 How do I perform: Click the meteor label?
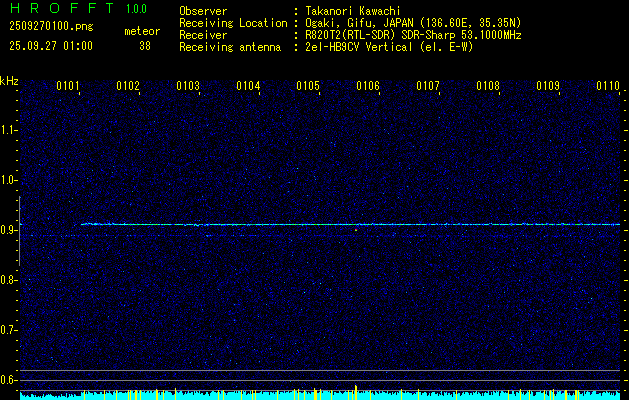pos(142,31)
